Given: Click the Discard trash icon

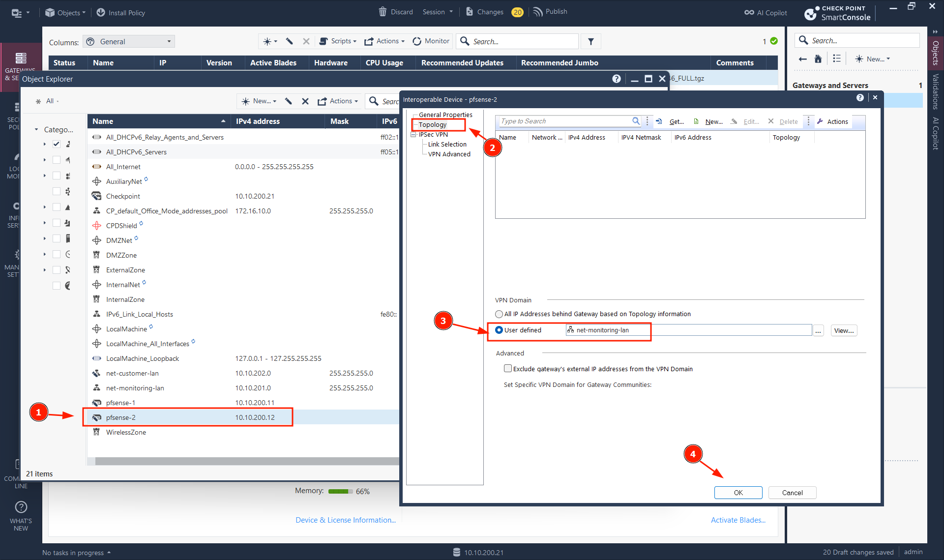Looking at the screenshot, I should (x=383, y=12).
